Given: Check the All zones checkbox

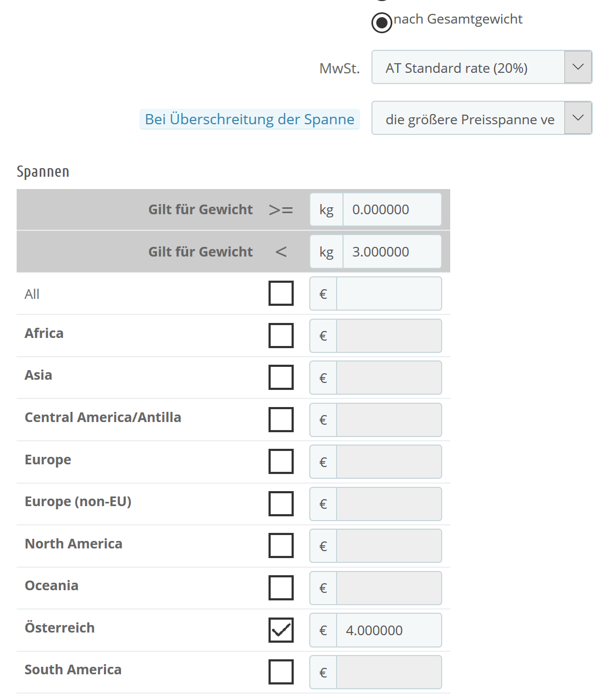Looking at the screenshot, I should coord(281,293).
